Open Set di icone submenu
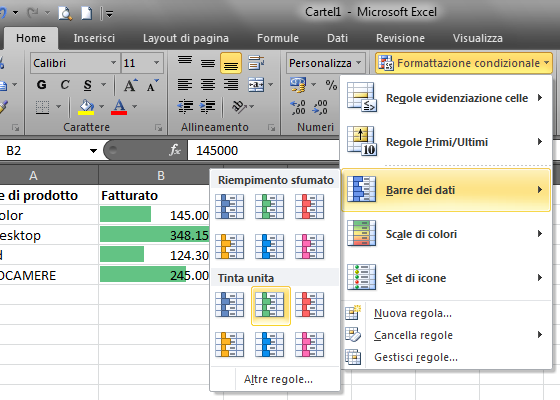The width and height of the screenshot is (560, 400). [x=446, y=278]
